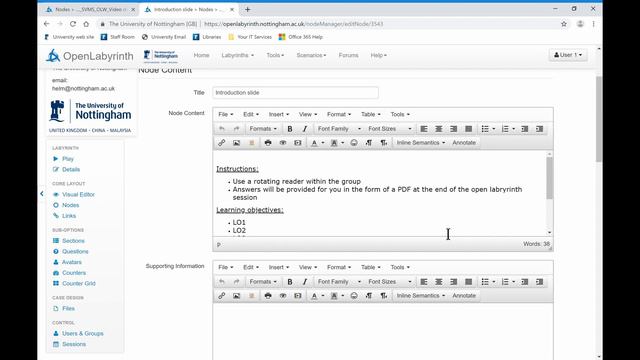Image resolution: width=640 pixels, height=360 pixels.
Task: Click Bold in the Node Content editor toolbar
Action: [x=290, y=129]
